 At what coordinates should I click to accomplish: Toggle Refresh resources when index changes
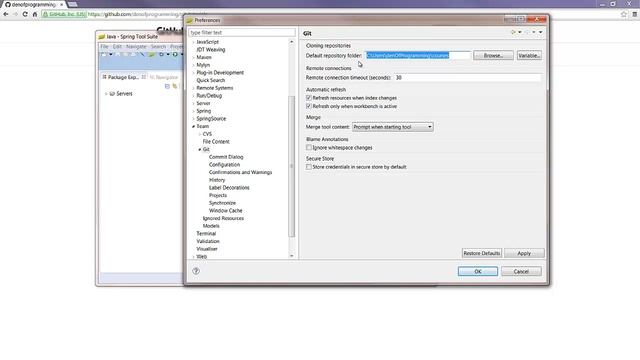click(x=309, y=98)
